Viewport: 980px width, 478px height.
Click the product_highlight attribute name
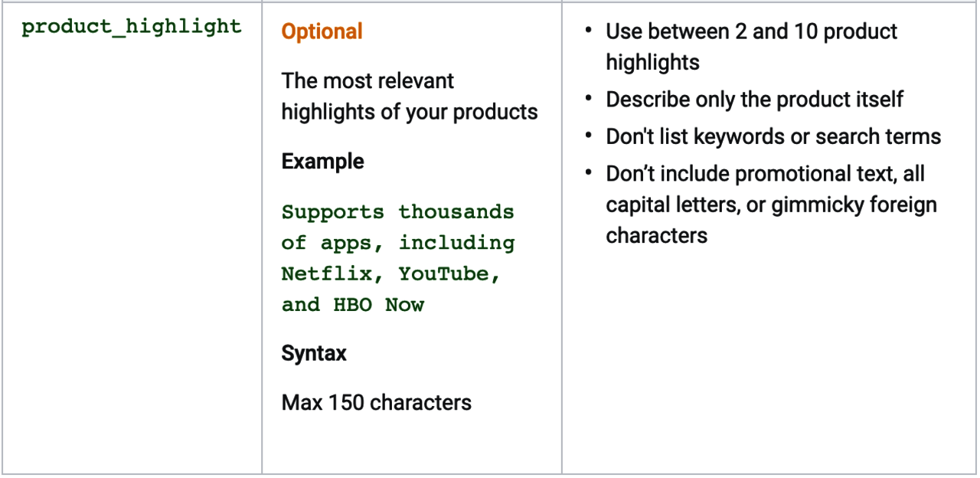tap(132, 27)
